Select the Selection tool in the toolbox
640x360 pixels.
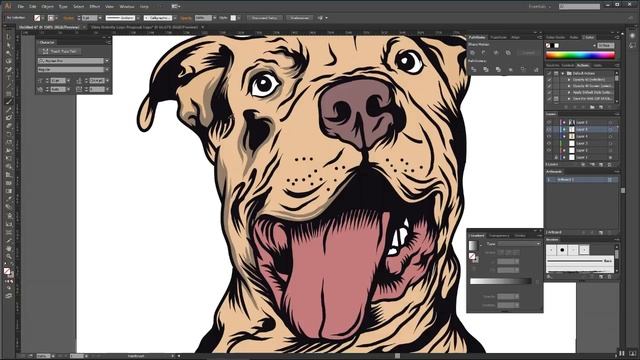[8, 37]
